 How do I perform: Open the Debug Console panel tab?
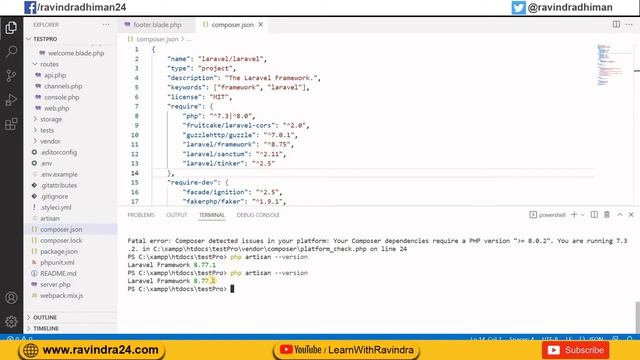click(x=258, y=215)
